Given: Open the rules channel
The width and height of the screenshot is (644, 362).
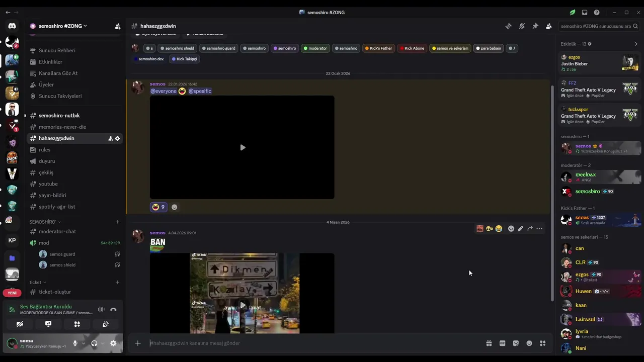Looking at the screenshot, I should coord(74,150).
